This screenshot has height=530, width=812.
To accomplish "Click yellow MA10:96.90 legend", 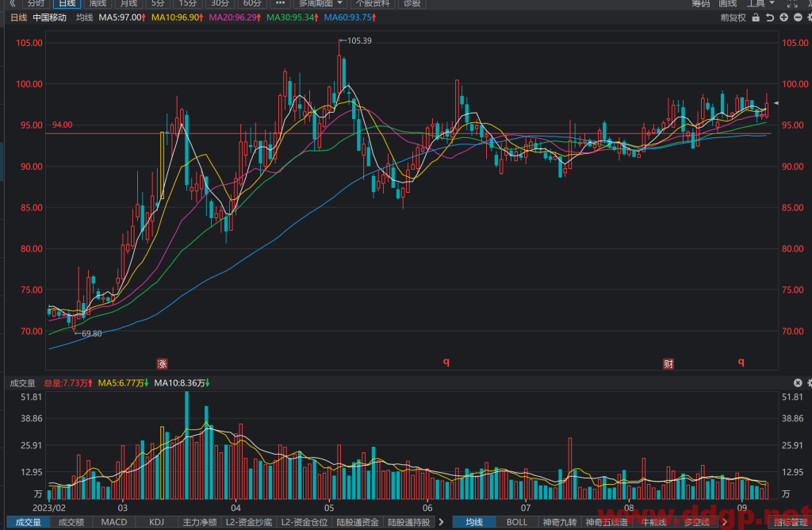I will point(177,17).
